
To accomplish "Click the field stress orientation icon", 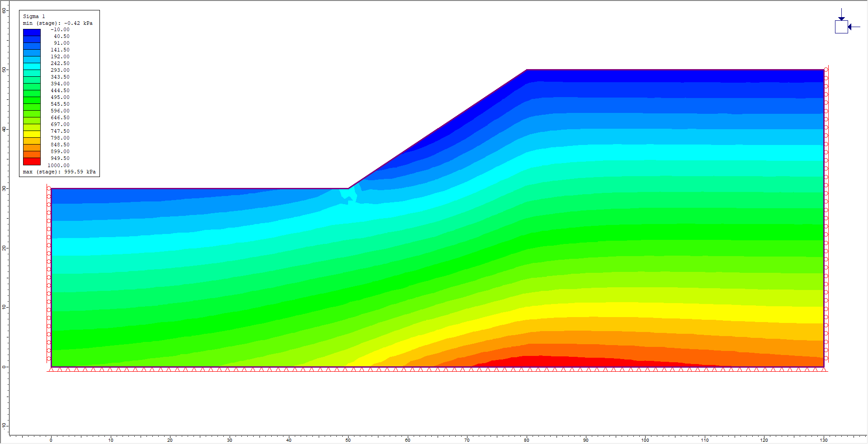I will 841,27.
